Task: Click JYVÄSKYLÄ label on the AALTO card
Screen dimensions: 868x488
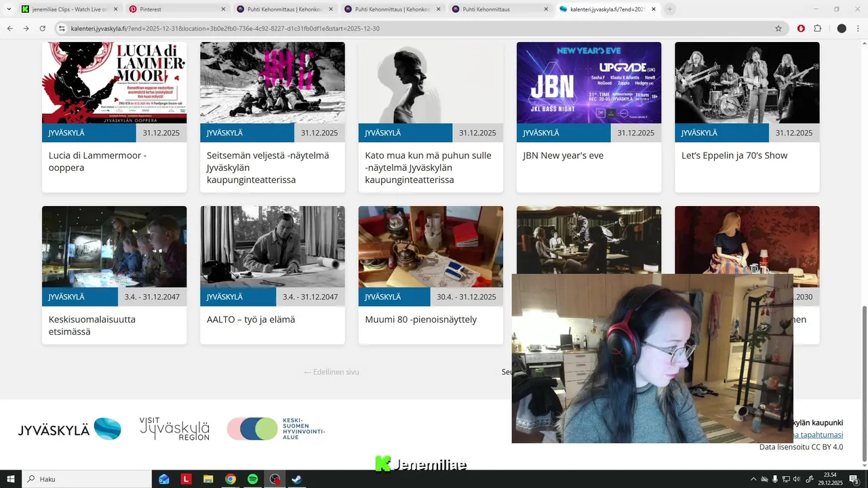Action: point(224,297)
